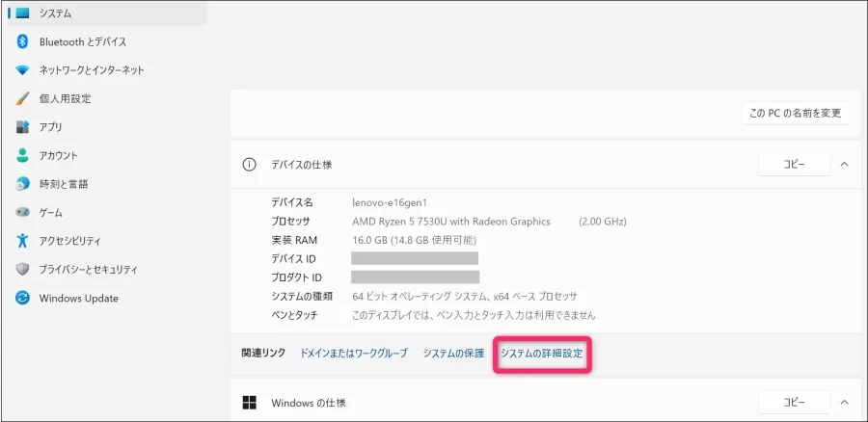
Task: Collapse the Windows の仕様 section chevron
Action: point(844,402)
